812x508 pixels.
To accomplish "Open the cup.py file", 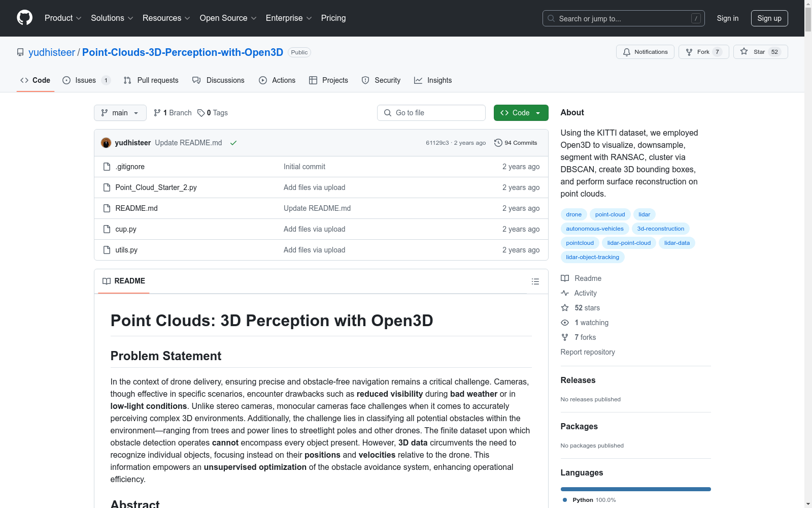I will [x=126, y=229].
